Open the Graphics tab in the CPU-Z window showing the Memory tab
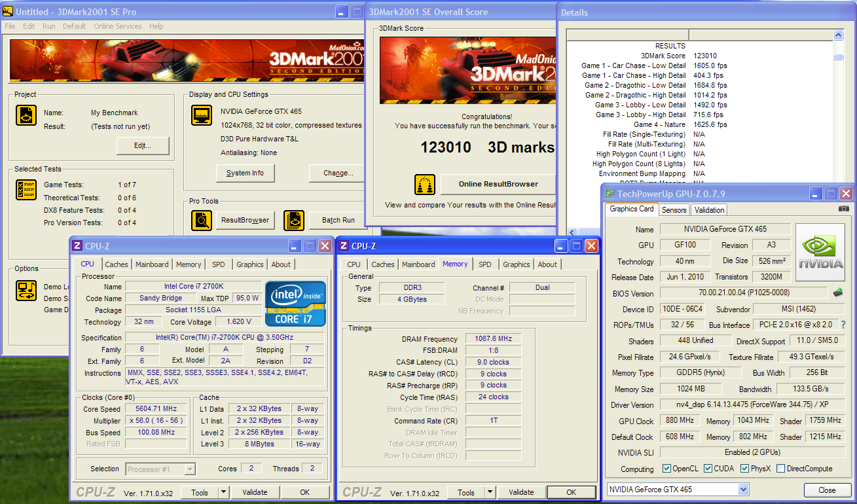This screenshot has width=857, height=504. 516,264
